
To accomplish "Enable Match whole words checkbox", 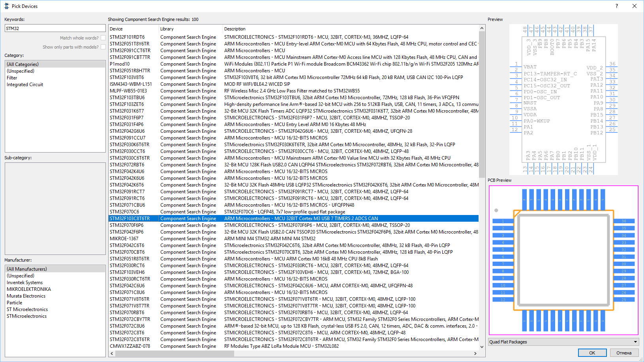I will (x=103, y=38).
